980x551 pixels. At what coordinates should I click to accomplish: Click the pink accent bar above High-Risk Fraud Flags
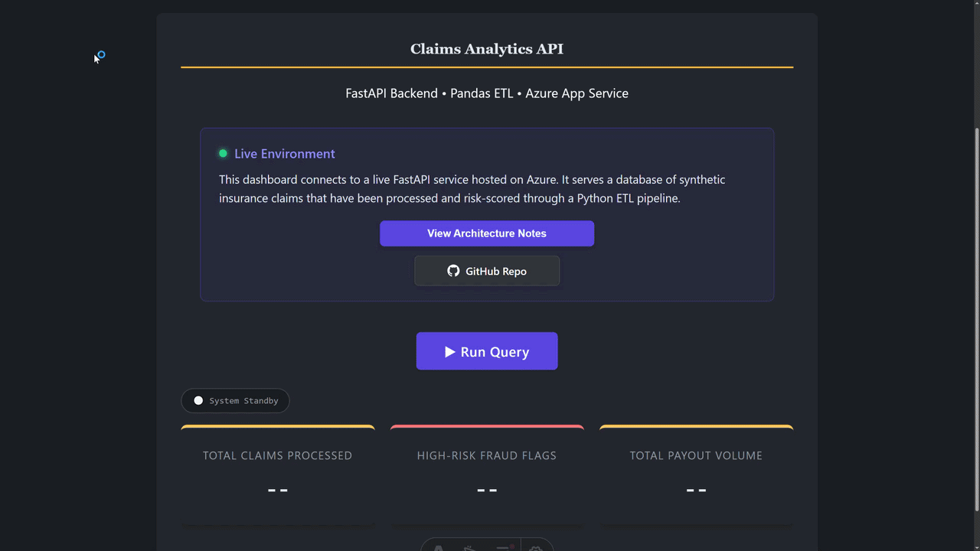[x=487, y=427]
